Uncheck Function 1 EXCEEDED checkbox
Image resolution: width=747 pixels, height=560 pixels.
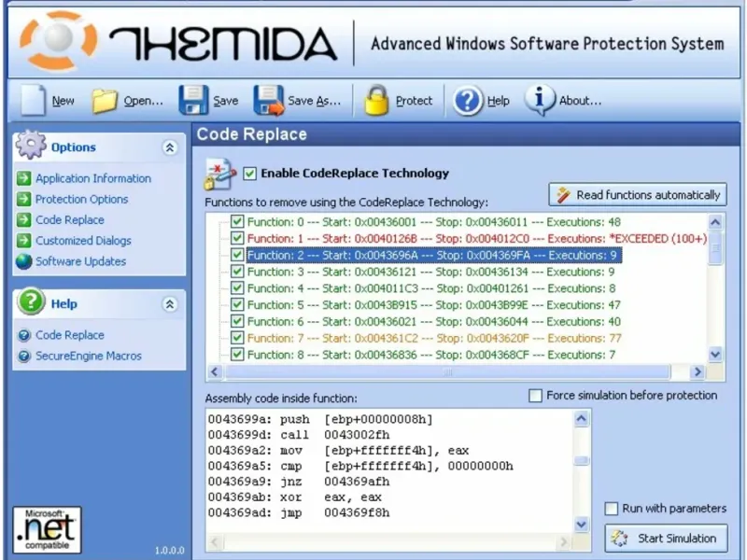pyautogui.click(x=237, y=238)
